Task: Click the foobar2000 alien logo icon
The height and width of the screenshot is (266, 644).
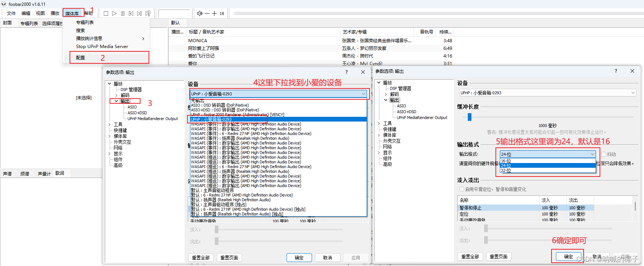Action: tap(4, 4)
